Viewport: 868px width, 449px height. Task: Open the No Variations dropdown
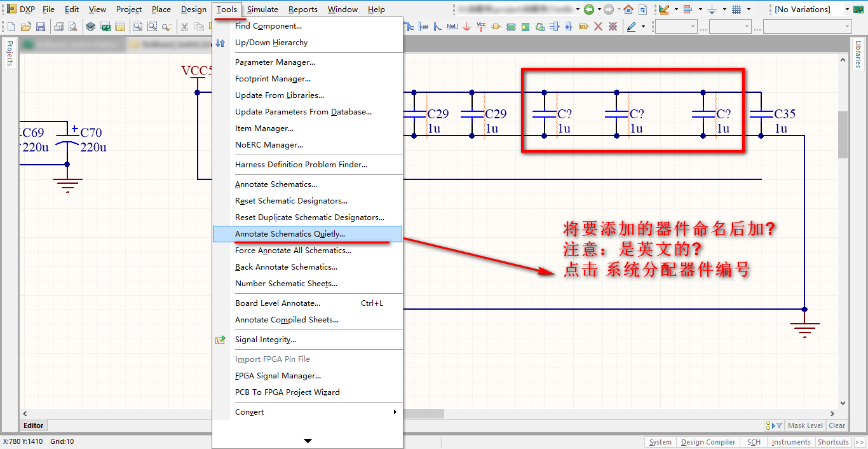[x=847, y=10]
